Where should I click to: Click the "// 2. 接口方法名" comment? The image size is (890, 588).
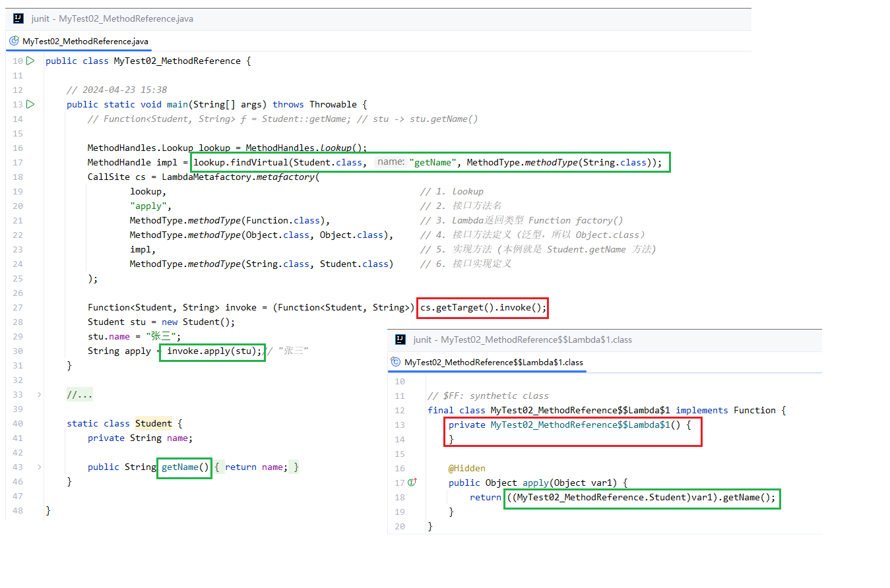461,206
